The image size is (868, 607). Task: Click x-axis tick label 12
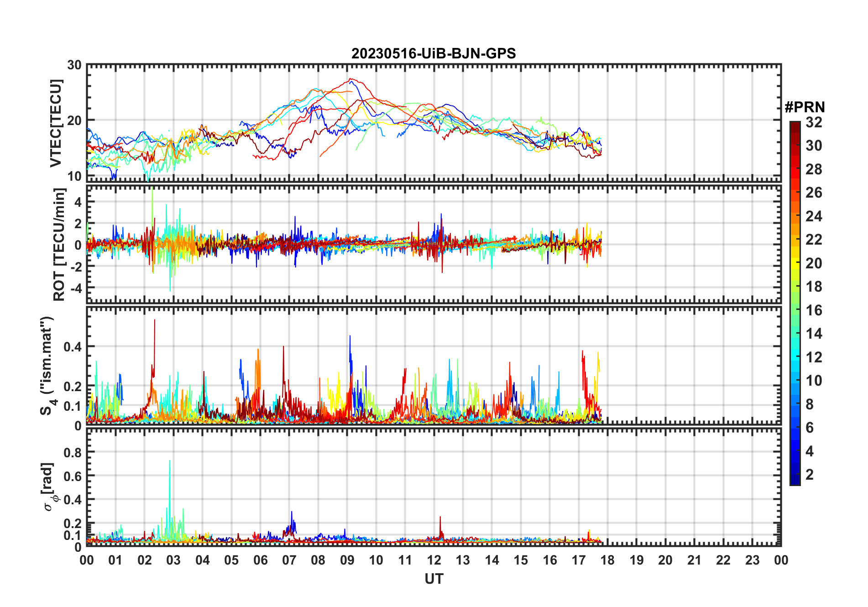[434, 560]
